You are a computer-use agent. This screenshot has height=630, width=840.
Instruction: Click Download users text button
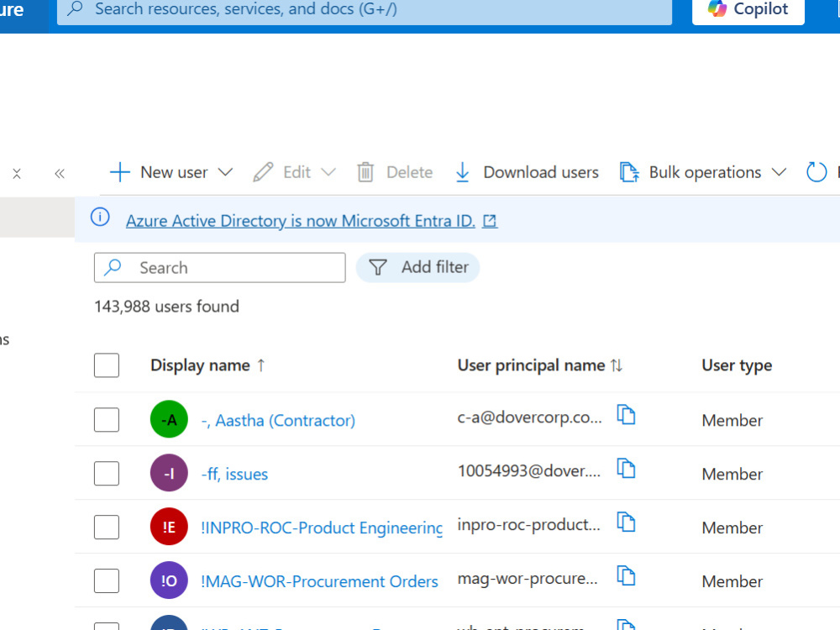(x=541, y=172)
